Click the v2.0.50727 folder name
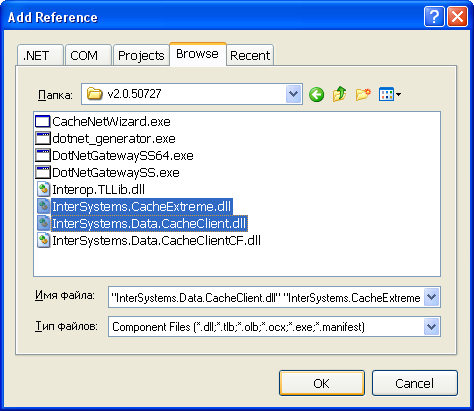The width and height of the screenshot is (474, 411). coord(134,94)
